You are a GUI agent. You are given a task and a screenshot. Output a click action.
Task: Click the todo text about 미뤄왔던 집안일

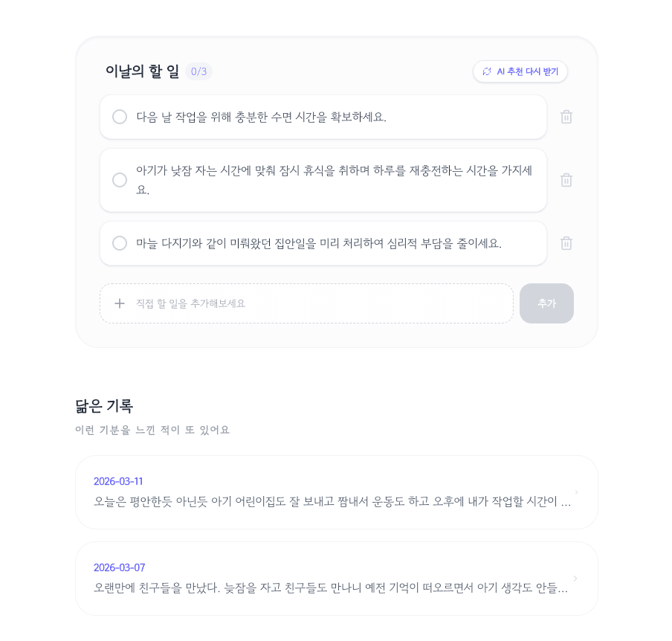[318, 243]
